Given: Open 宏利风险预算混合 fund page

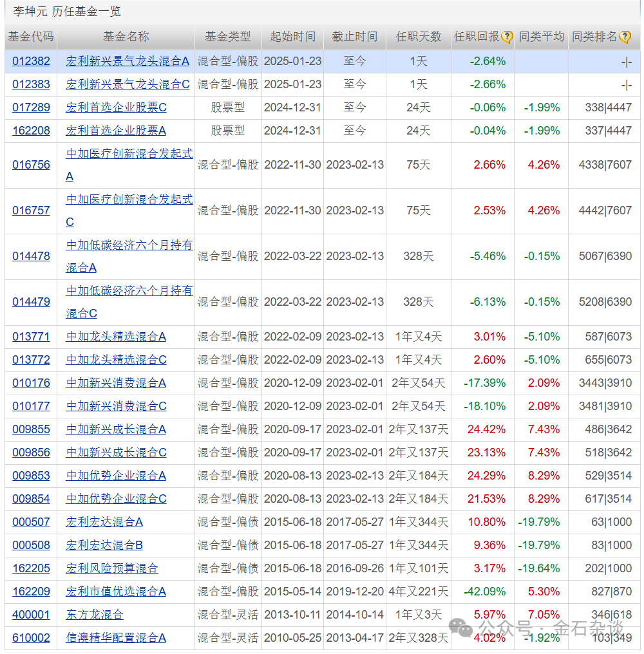Looking at the screenshot, I should click(112, 568).
